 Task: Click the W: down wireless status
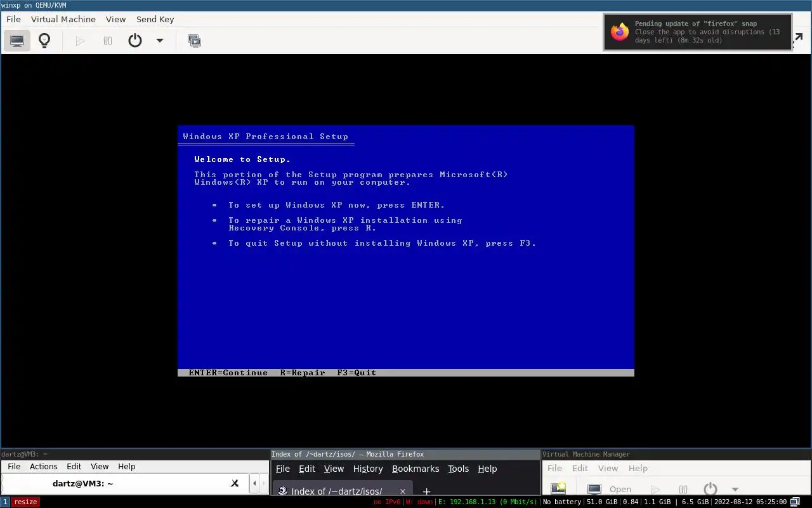click(x=419, y=502)
